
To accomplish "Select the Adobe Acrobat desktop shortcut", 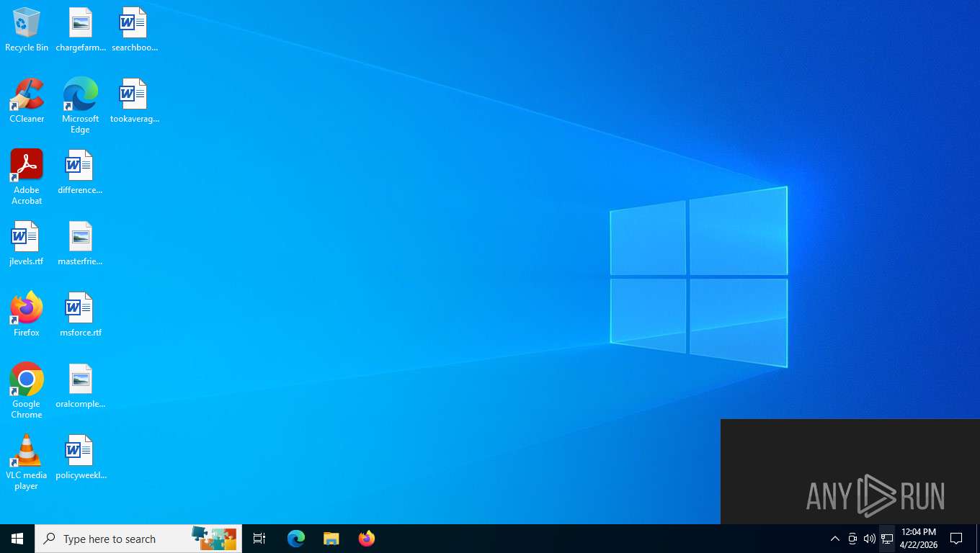I will (27, 176).
